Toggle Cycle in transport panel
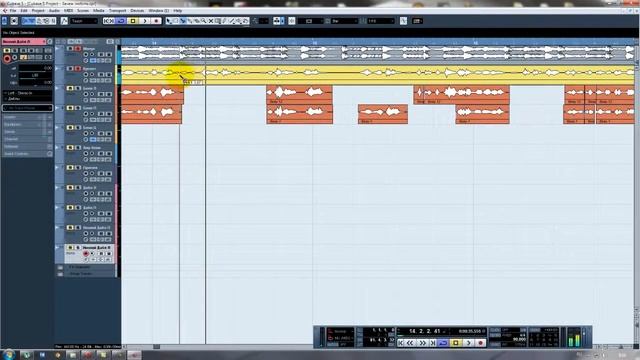This screenshot has height=360, width=640. pyautogui.click(x=443, y=343)
